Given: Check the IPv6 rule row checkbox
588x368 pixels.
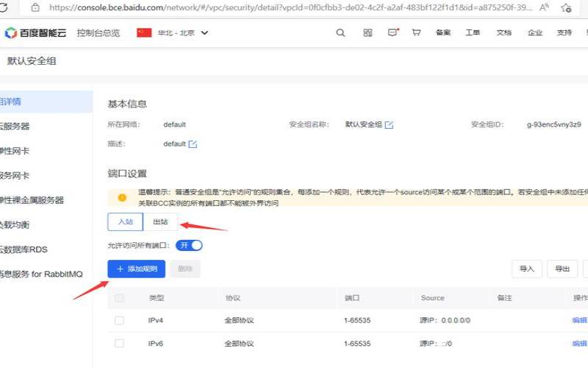Looking at the screenshot, I should pyautogui.click(x=119, y=343).
